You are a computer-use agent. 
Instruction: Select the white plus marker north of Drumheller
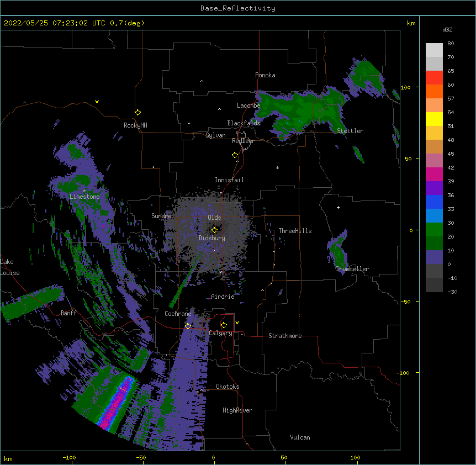[338, 207]
